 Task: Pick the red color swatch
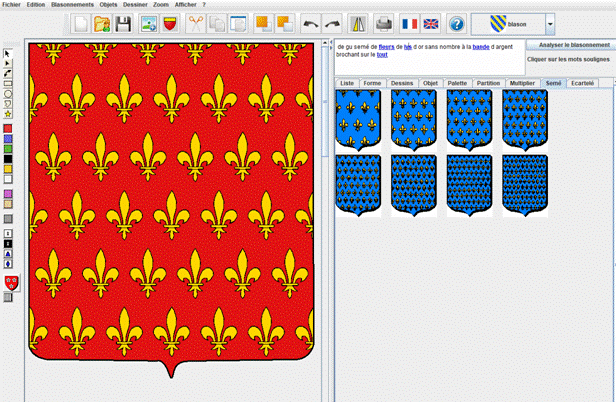(x=8, y=128)
